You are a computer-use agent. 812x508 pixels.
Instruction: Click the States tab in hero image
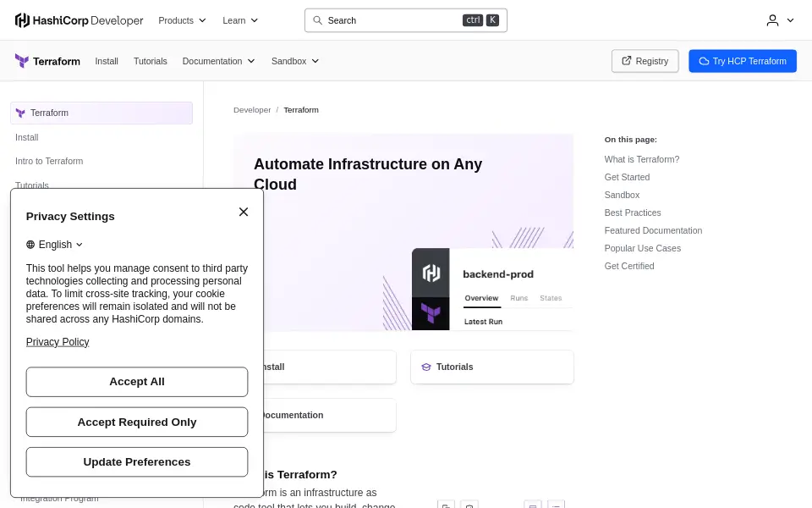point(551,298)
